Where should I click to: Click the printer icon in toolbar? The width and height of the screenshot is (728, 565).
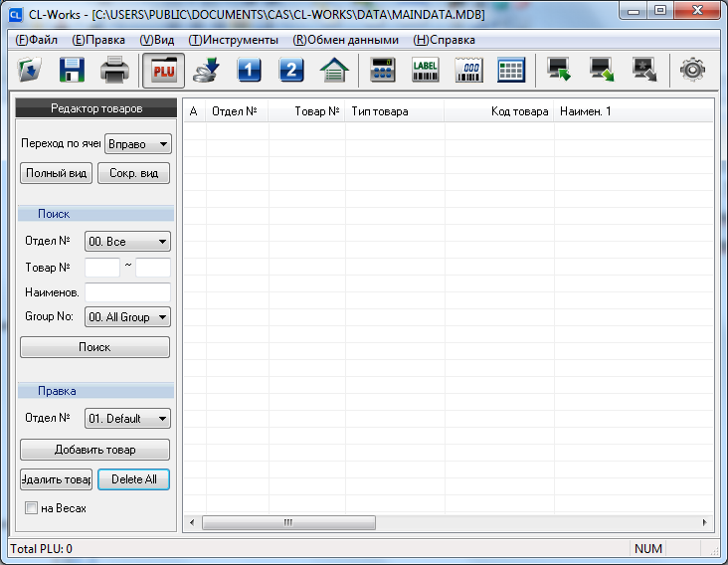tap(114, 71)
